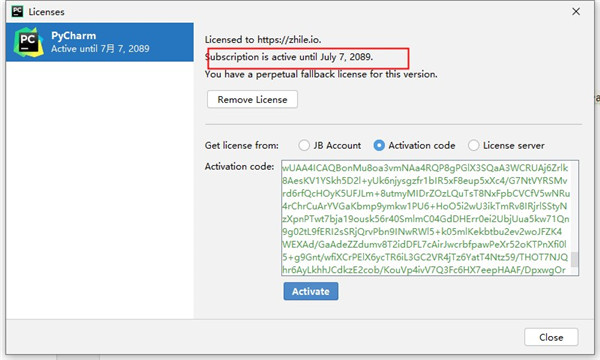Click the Close button at bottom right
This screenshot has height=360, width=600.
click(x=551, y=337)
